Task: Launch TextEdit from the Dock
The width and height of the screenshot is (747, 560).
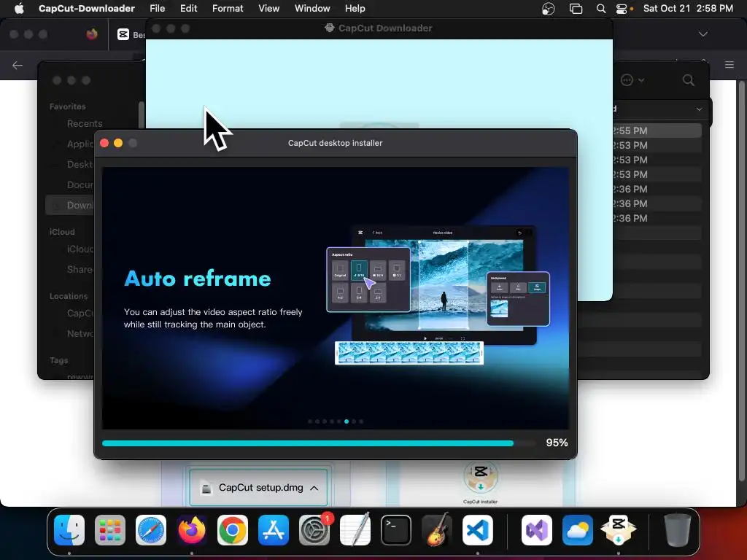Action: coord(355,530)
